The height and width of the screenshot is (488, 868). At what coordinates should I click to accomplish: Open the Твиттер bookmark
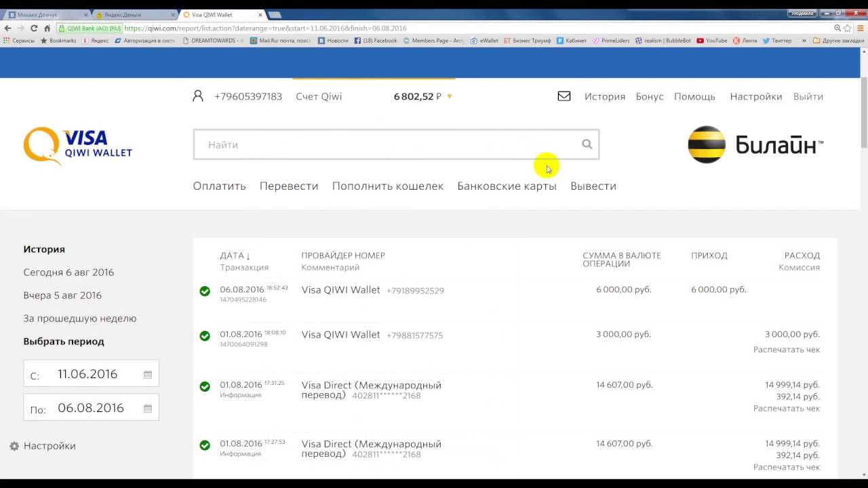click(777, 41)
